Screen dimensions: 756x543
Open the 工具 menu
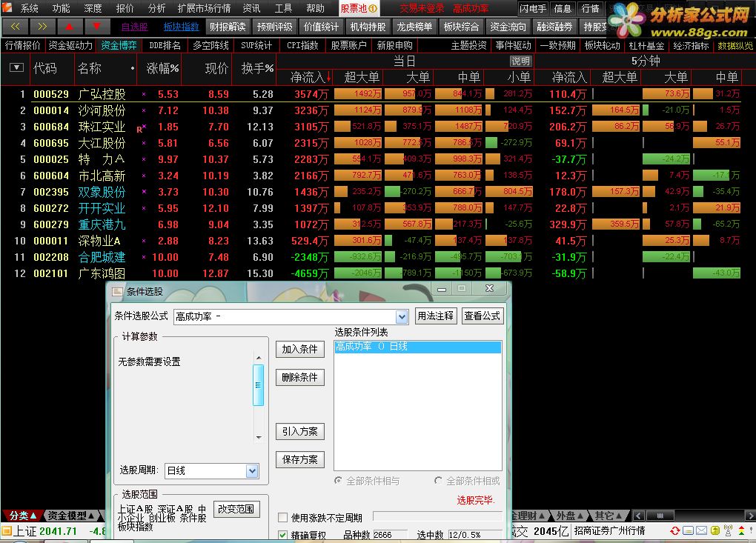click(283, 8)
